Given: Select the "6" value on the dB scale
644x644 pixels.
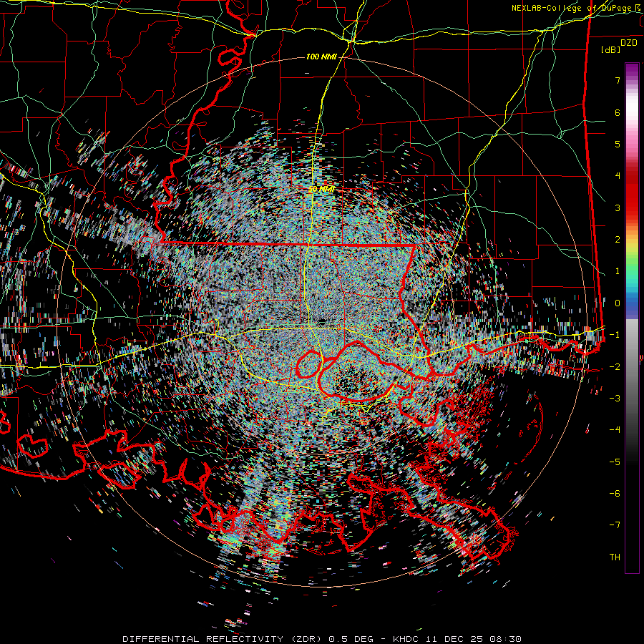Looking at the screenshot, I should 618,112.
